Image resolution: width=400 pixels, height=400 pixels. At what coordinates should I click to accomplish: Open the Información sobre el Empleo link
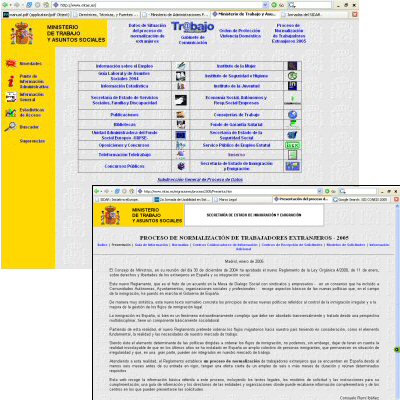(x=125, y=66)
